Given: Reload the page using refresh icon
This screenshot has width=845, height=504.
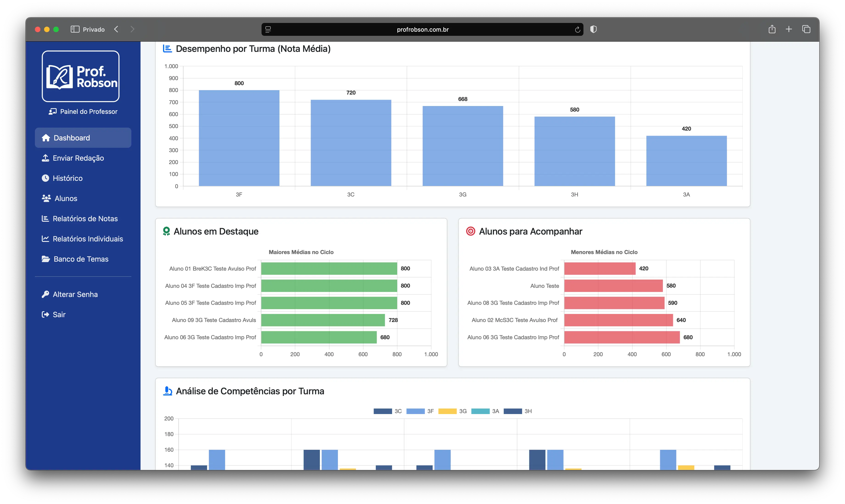Looking at the screenshot, I should (x=577, y=30).
